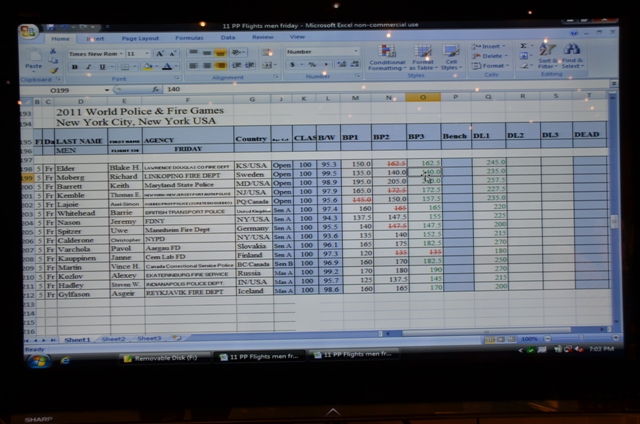
Task: Open the Times New Roman font dropdown
Action: coord(121,54)
